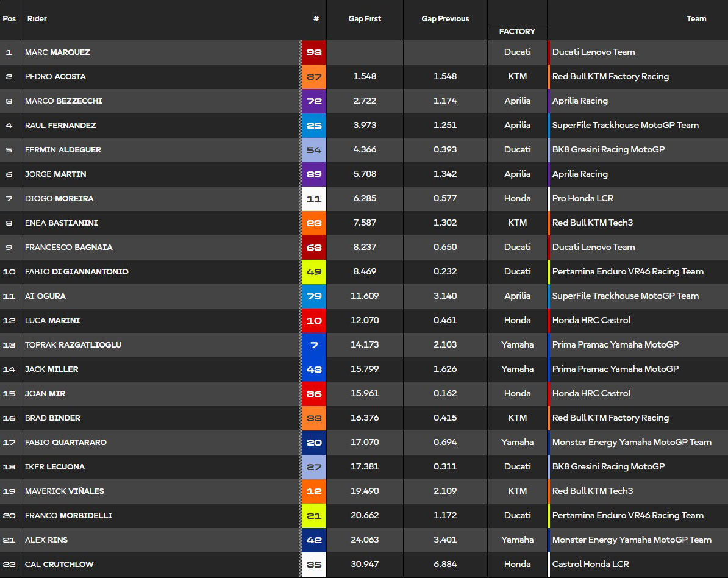
Task: Click rider name MARCO BEZZECCHI
Action: (63, 101)
